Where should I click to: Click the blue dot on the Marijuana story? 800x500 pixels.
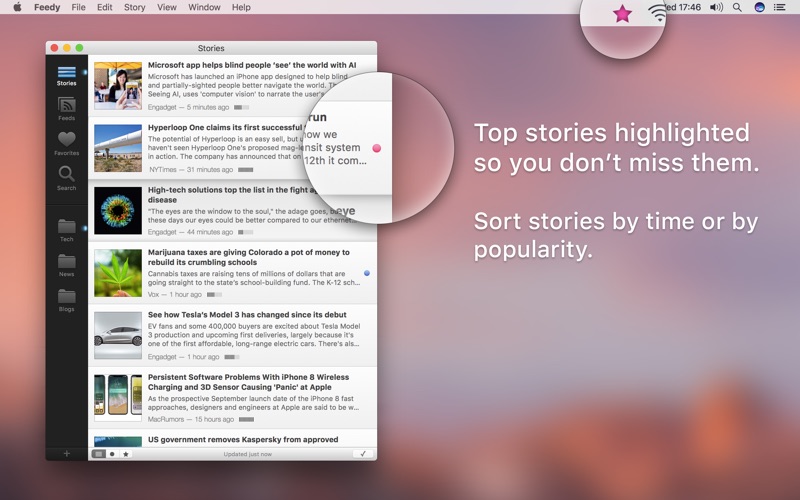pos(366,273)
